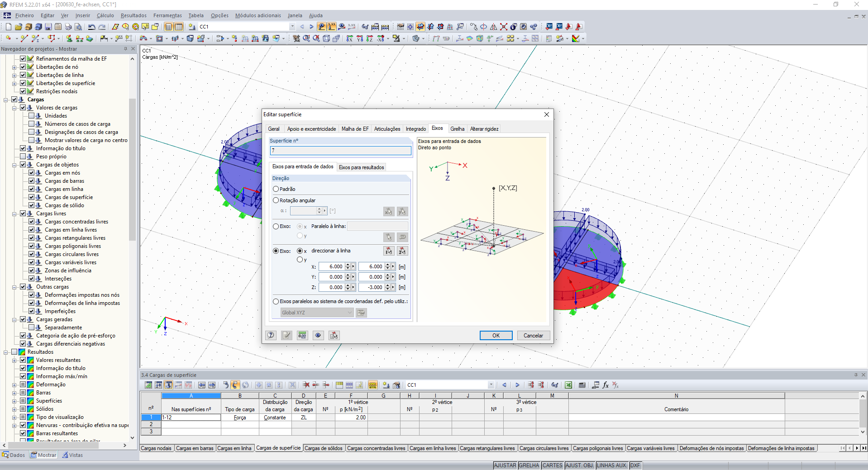Uncheck the Imperfeições checkbox
Viewport: 868px width, 470px height.
point(31,311)
